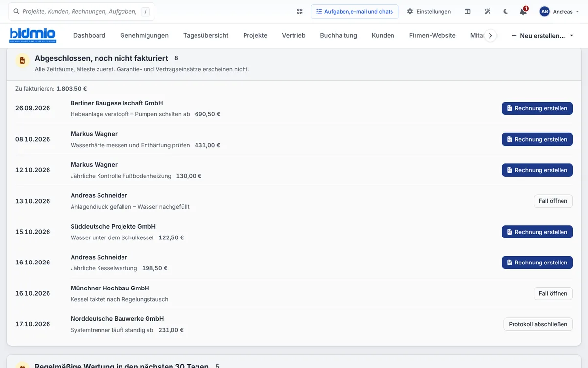The height and width of the screenshot is (368, 588).
Task: Click the Abgeschlossen, noch nicht fakturiert heading
Action: pyautogui.click(x=101, y=58)
